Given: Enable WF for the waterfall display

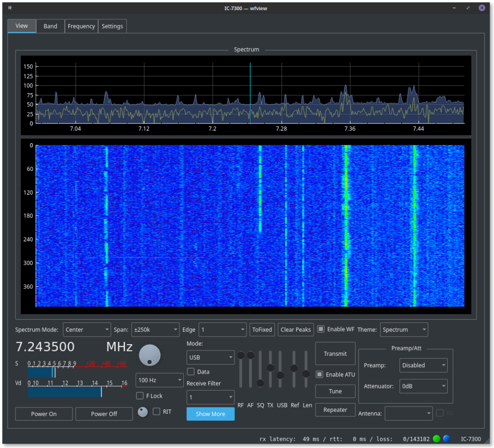Looking at the screenshot, I should tap(321, 329).
